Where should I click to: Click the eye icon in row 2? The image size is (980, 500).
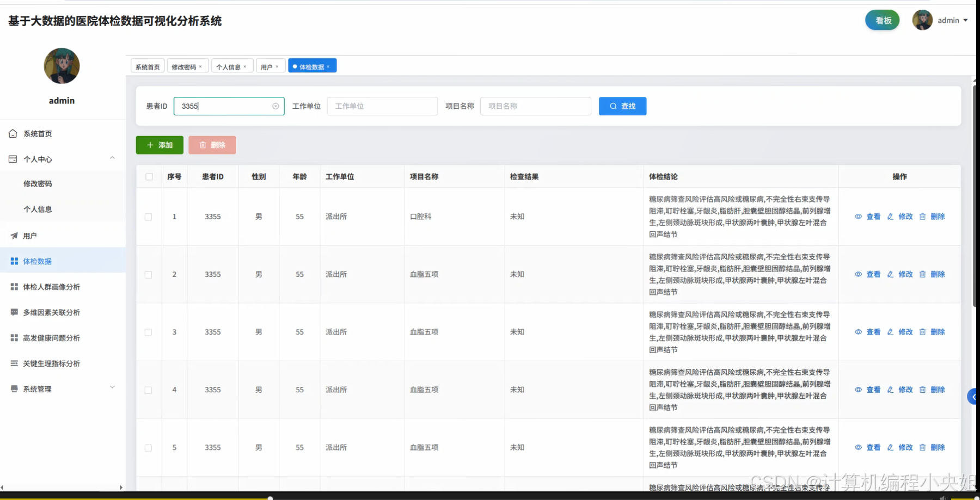point(858,274)
